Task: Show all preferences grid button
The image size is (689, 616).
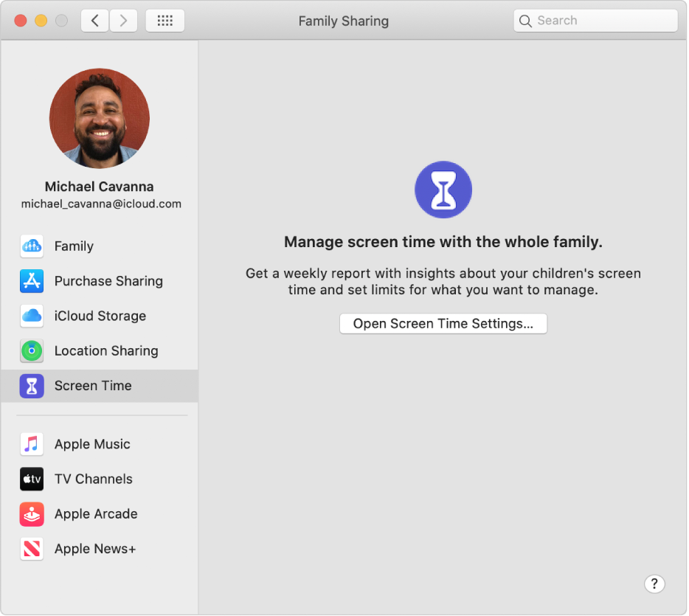Action: coord(165,21)
